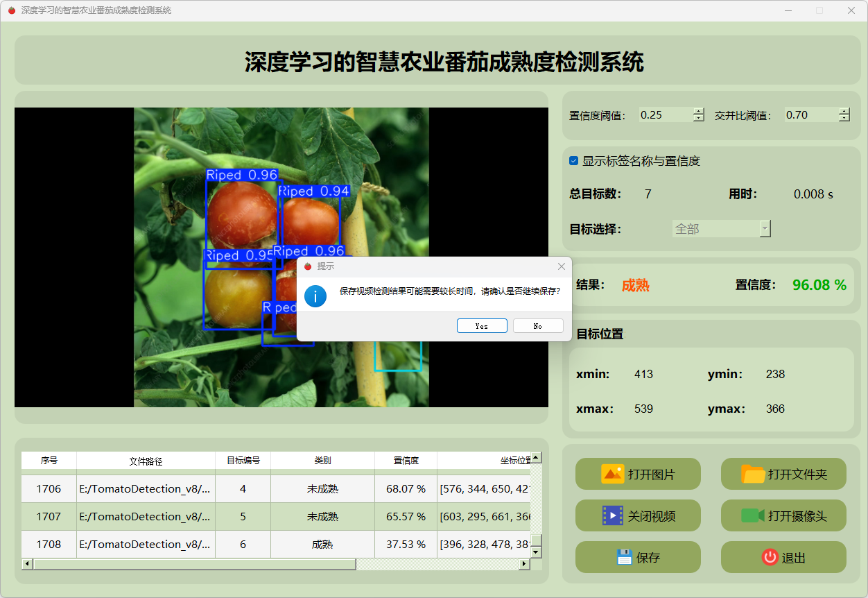Viewport: 868px width, 598px height.
Task: Click the tomato icon in the title bar
Action: point(12,10)
